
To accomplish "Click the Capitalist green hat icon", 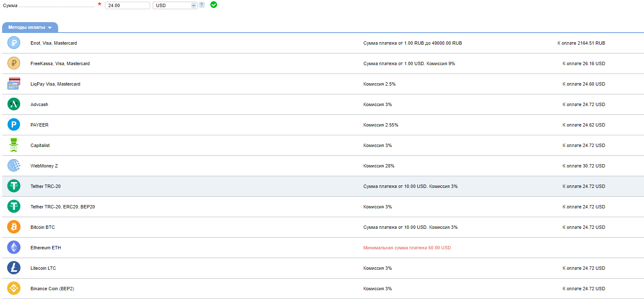I will (x=14, y=145).
